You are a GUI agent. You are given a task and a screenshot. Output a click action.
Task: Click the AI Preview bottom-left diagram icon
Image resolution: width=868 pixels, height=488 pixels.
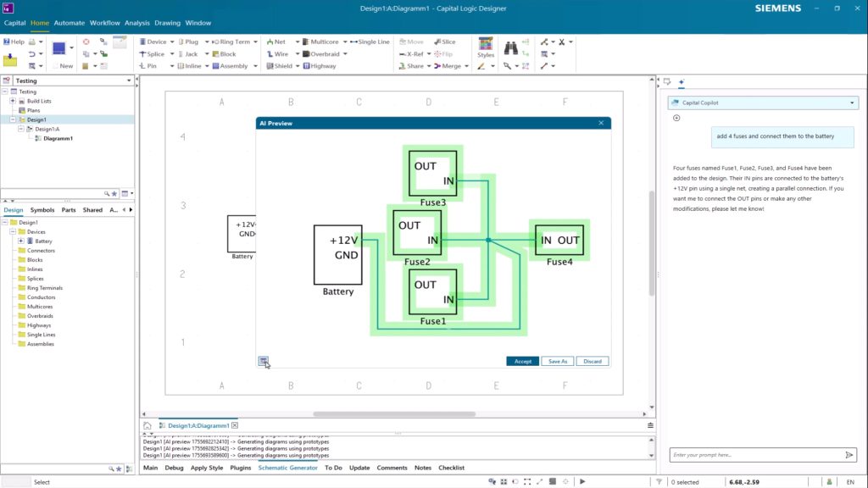tap(264, 361)
